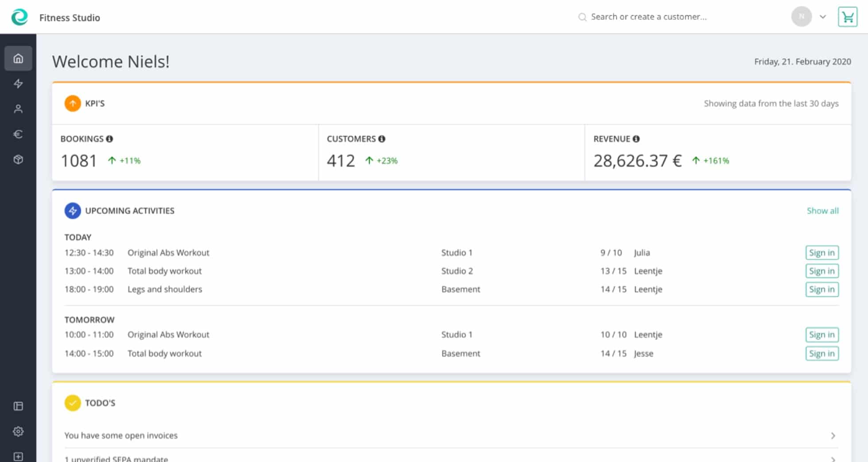Click the Bookings info icon
This screenshot has height=462, width=868.
click(x=109, y=139)
